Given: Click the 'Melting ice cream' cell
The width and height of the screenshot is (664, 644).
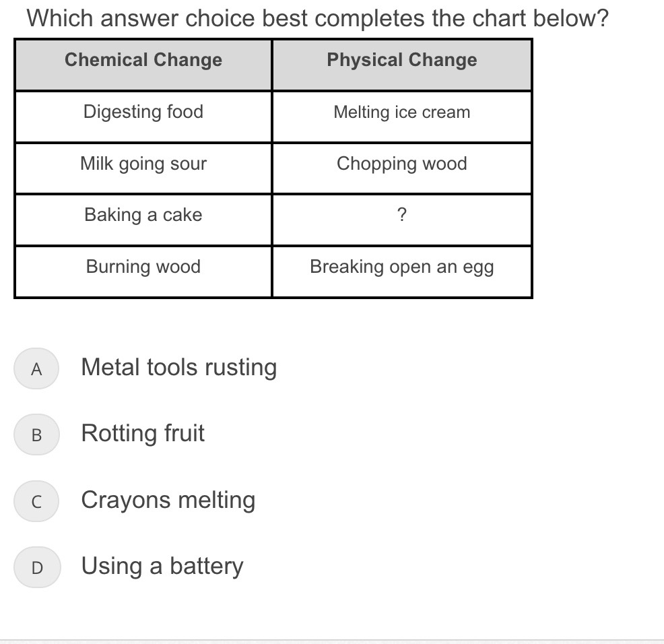Looking at the screenshot, I should click(x=402, y=117).
